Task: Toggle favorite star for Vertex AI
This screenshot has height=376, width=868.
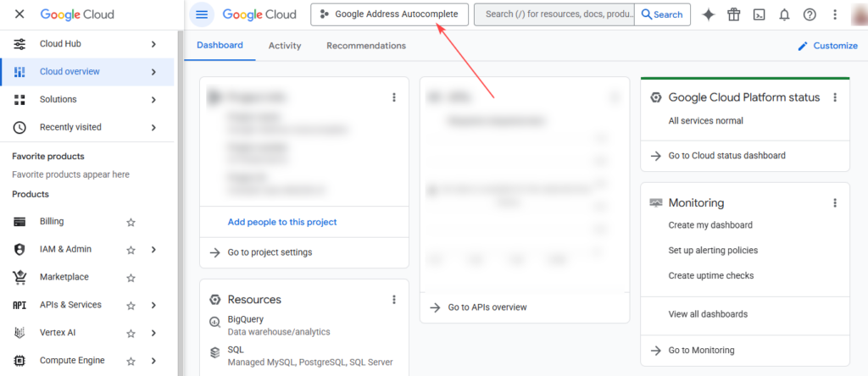Action: coord(131,333)
